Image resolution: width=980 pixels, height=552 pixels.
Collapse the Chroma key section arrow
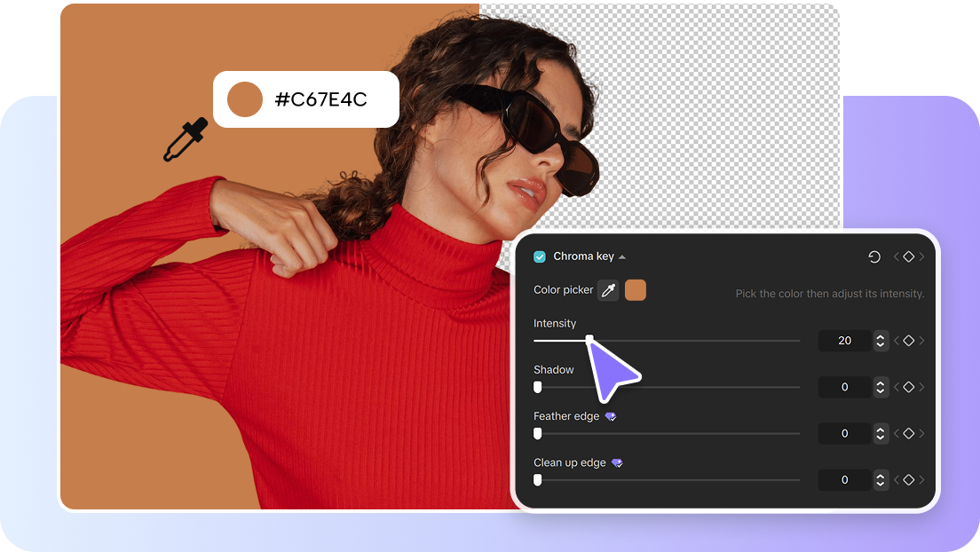[622, 257]
